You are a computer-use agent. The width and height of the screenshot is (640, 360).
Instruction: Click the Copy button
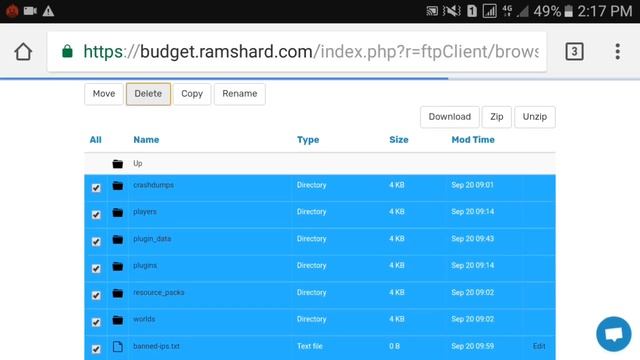point(192,94)
